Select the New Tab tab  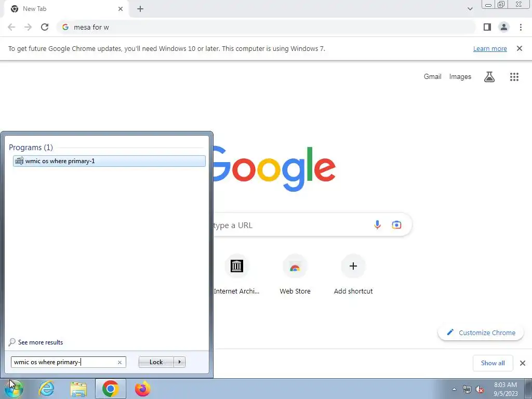(66, 9)
